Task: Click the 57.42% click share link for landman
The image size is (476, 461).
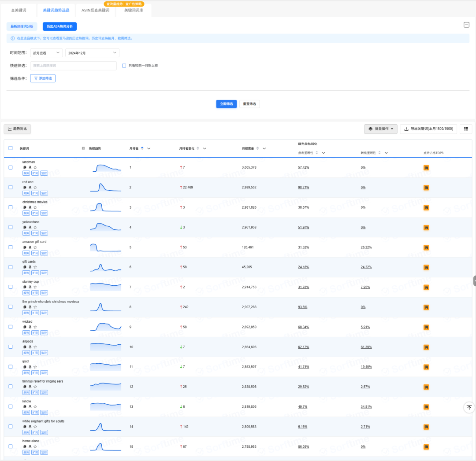Action: point(304,167)
